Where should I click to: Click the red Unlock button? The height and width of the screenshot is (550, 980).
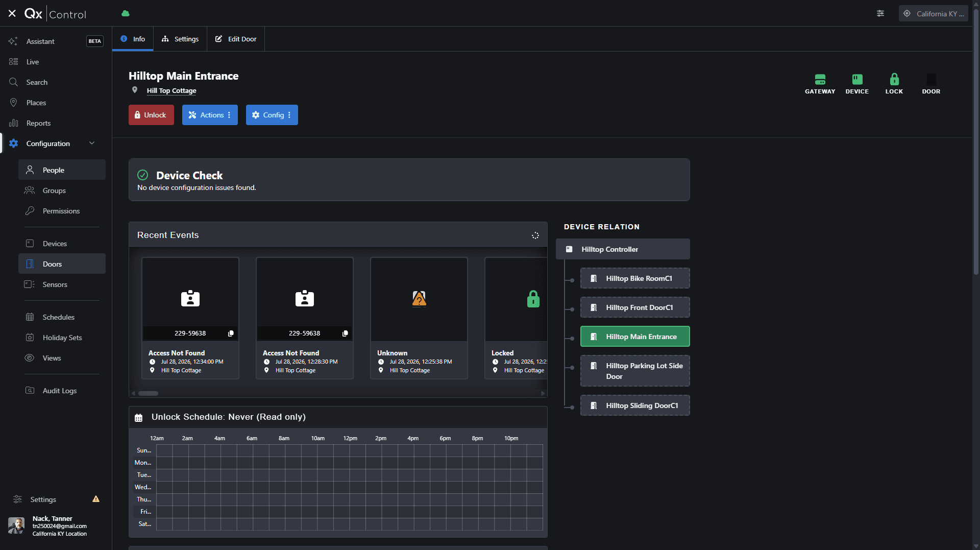point(151,115)
